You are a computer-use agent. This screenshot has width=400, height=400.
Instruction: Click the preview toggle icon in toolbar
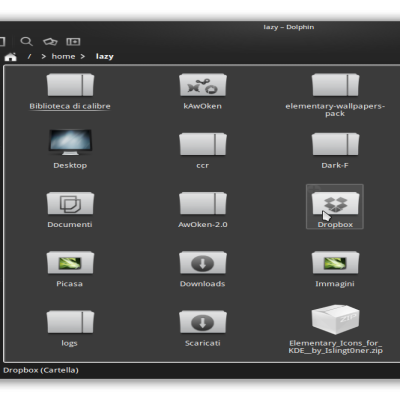tap(50, 41)
